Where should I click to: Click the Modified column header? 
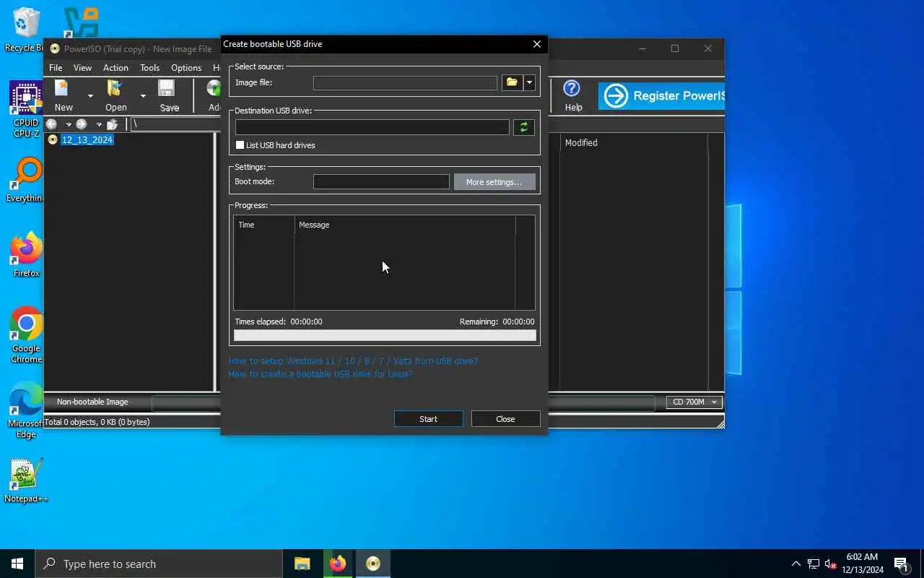(581, 142)
